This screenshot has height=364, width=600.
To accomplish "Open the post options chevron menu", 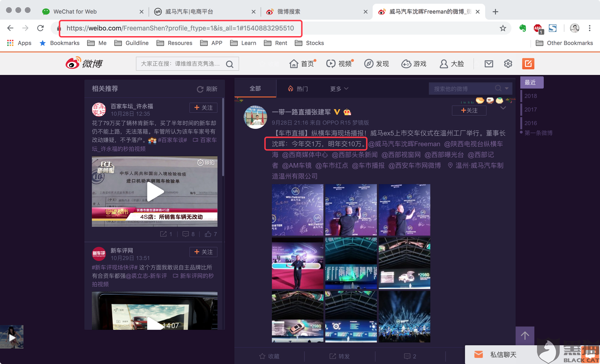I will pos(503,108).
